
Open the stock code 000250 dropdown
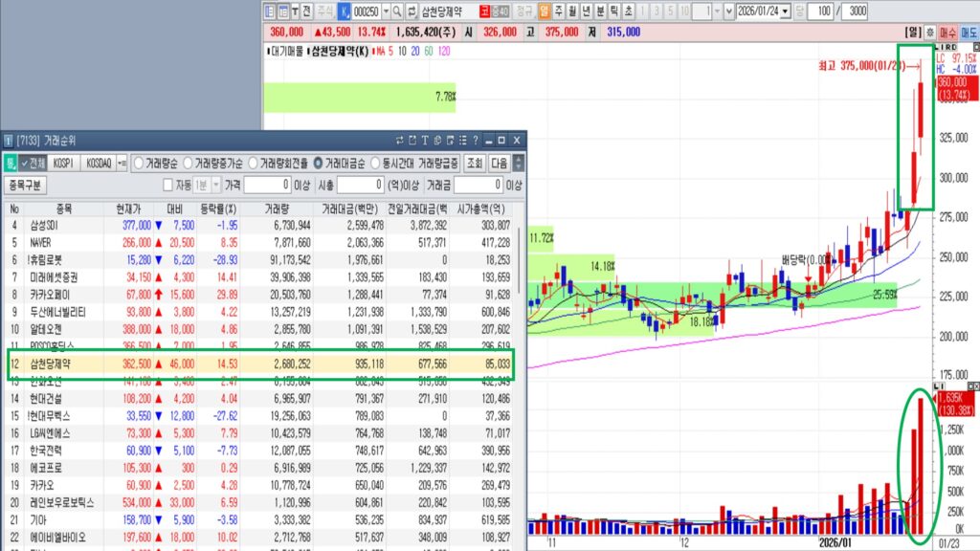(x=385, y=11)
